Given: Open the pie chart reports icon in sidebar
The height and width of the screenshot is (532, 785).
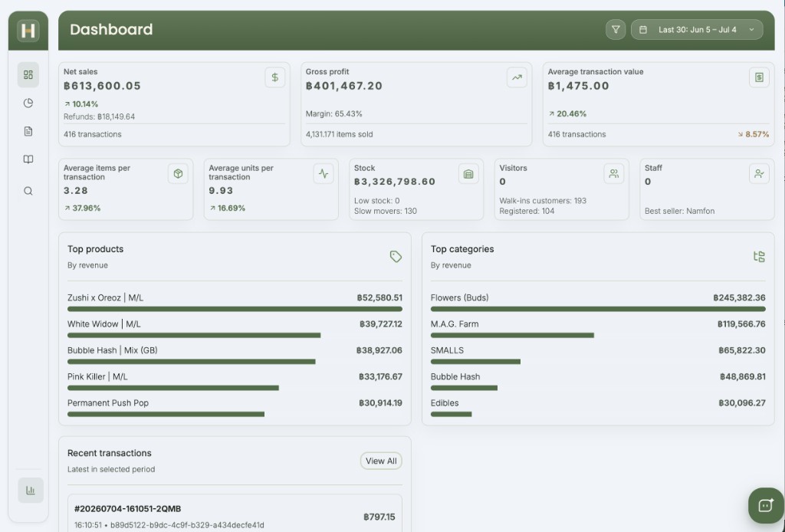Looking at the screenshot, I should pyautogui.click(x=28, y=103).
